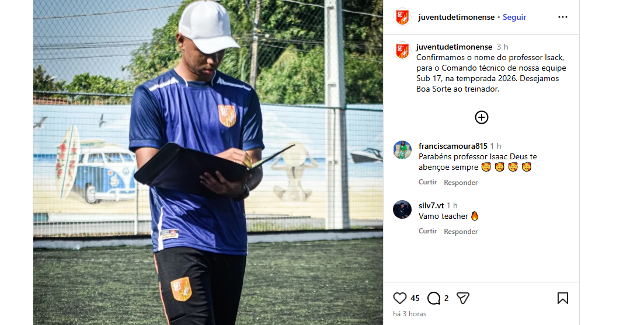The image size is (644, 325).
Task: View silv7.vt profile picture
Action: (402, 209)
